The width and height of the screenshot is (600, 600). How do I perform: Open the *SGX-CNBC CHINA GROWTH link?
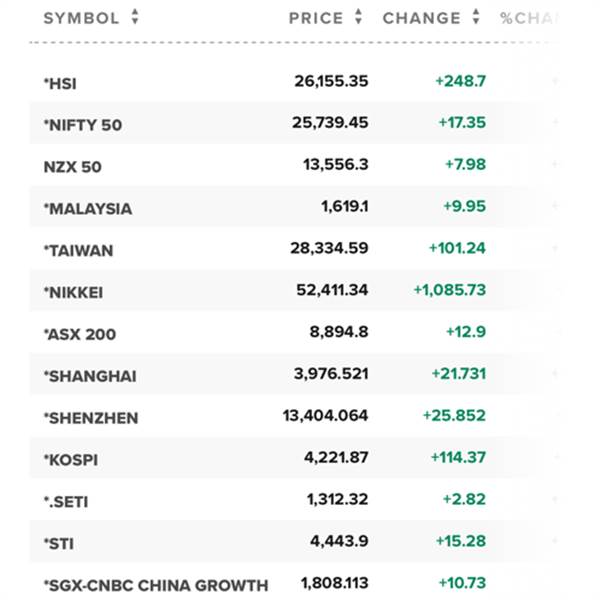coord(156,585)
